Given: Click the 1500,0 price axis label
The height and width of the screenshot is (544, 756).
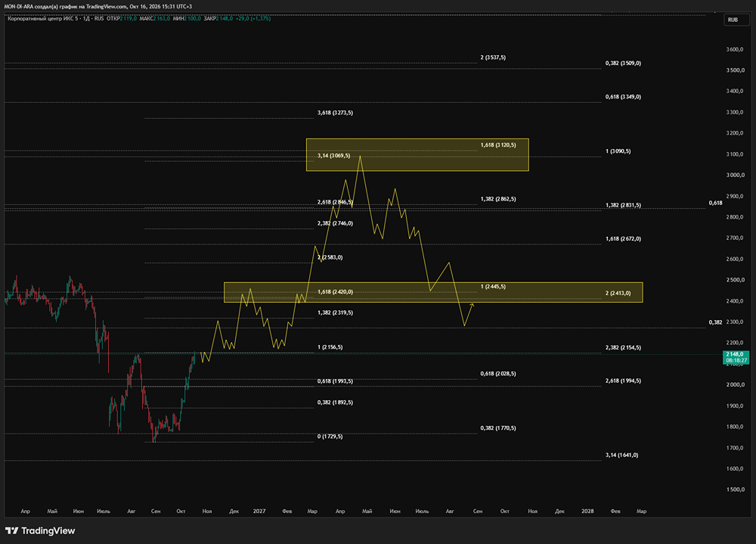Looking at the screenshot, I should point(736,490).
